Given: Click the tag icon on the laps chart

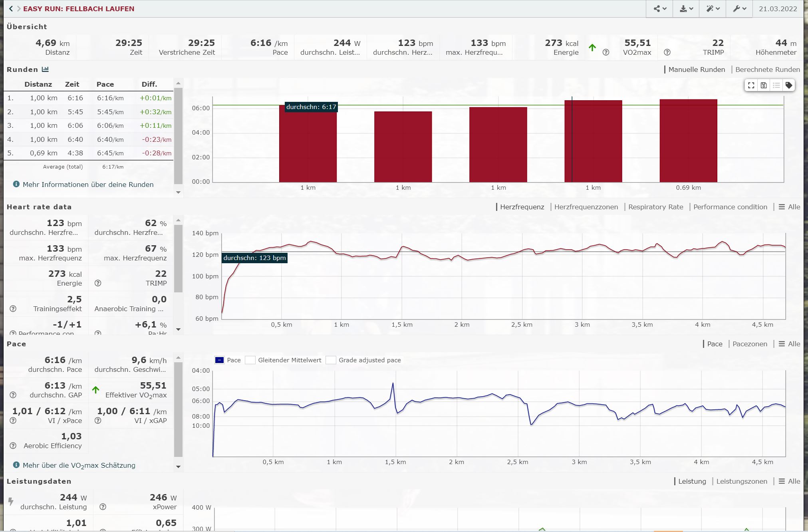Looking at the screenshot, I should coord(789,85).
